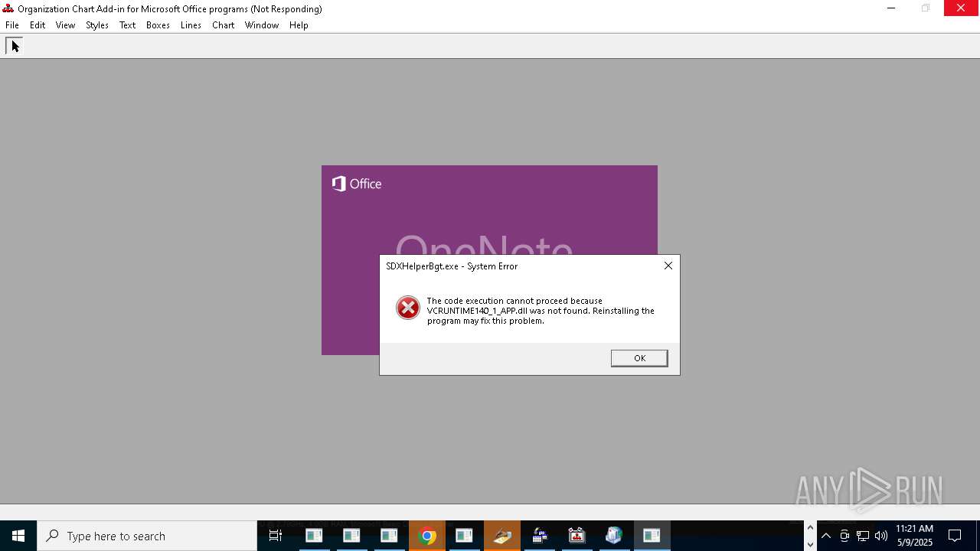This screenshot has height=551, width=980.
Task: Open Google Chrome from the taskbar
Action: pos(427,536)
